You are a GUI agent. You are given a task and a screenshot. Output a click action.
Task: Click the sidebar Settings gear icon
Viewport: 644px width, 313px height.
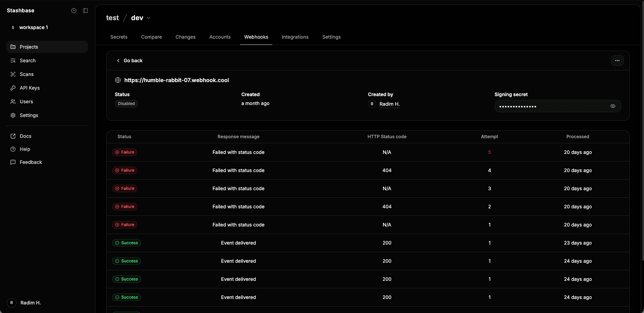pyautogui.click(x=13, y=115)
